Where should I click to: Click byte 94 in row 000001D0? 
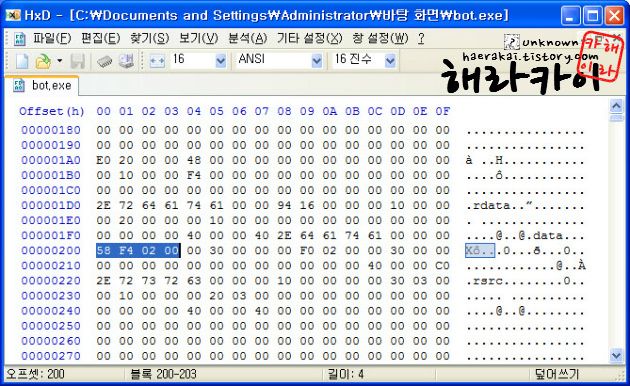pyautogui.click(x=284, y=205)
